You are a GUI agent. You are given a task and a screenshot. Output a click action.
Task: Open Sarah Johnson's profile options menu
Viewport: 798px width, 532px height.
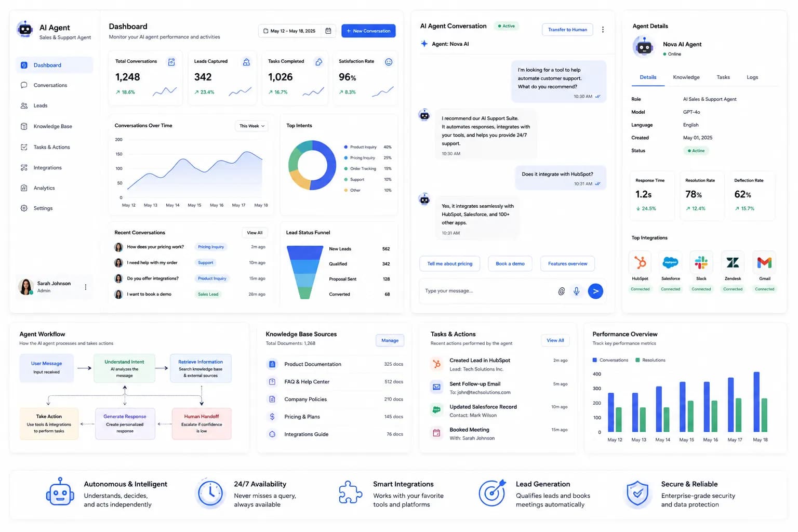click(x=86, y=287)
